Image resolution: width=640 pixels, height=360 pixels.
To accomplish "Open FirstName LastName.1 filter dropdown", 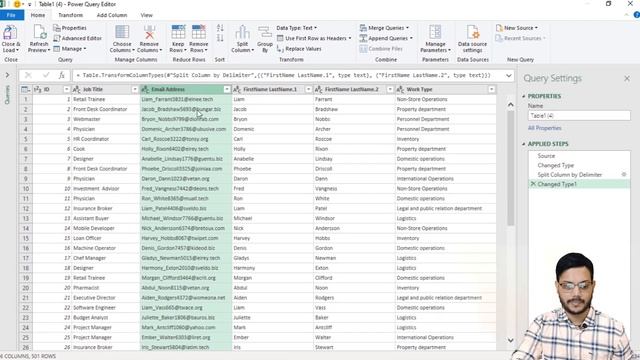I will (x=309, y=89).
